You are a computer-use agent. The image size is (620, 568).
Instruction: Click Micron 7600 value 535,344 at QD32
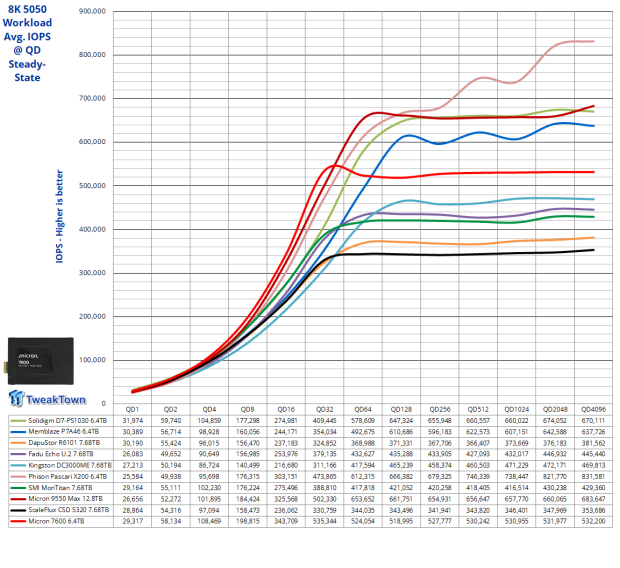tap(324, 521)
